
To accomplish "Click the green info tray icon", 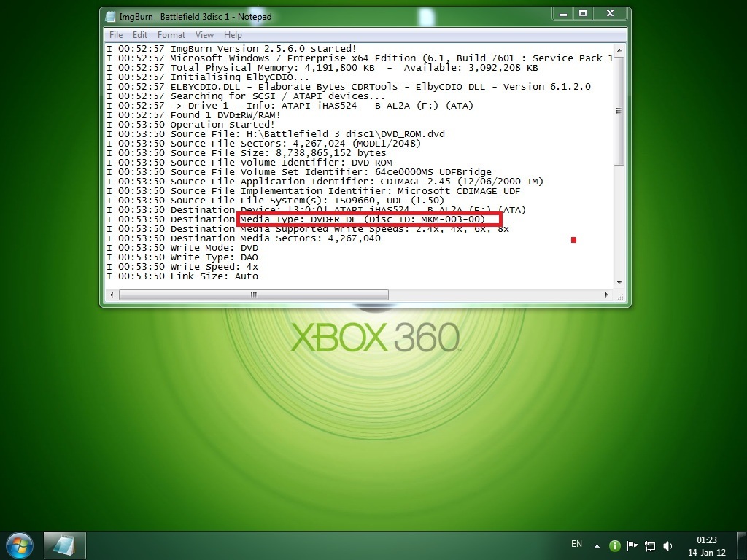I will 614,545.
